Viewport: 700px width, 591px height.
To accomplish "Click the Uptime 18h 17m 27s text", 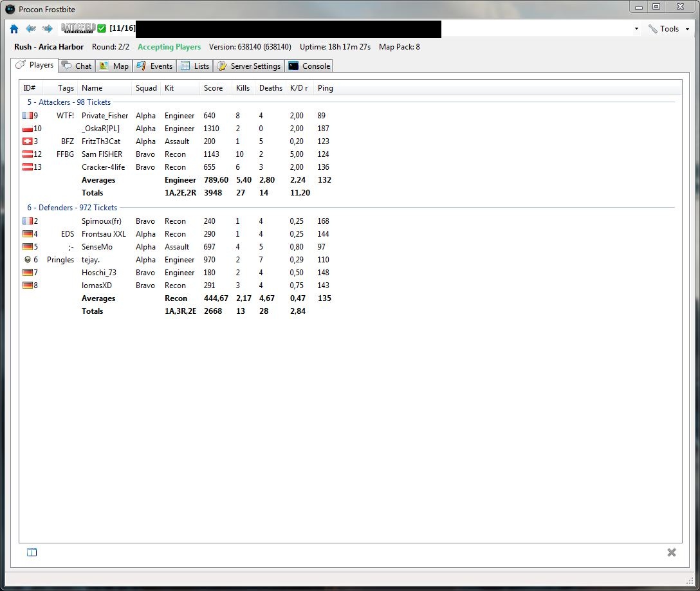I will 335,47.
